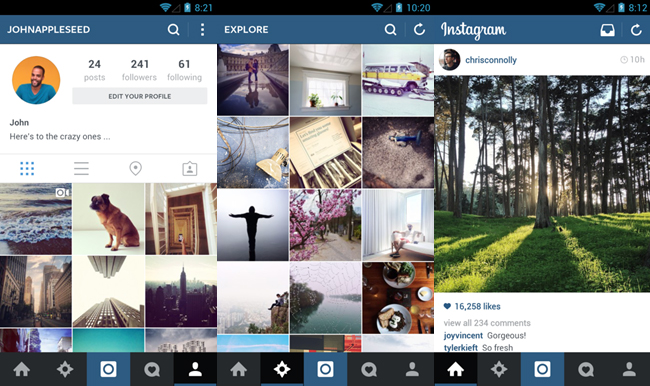Open the three-dot overflow menu on profile
650x386 pixels.
click(202, 29)
